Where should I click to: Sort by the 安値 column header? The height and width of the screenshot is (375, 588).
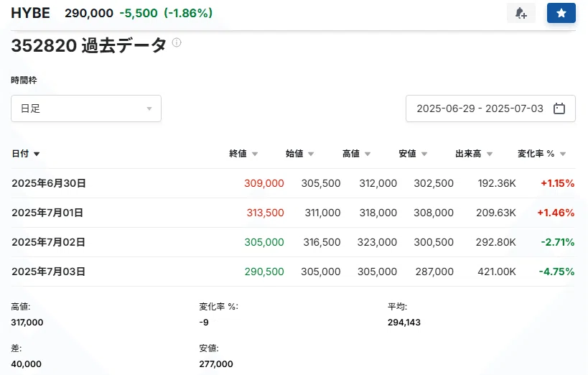pos(413,154)
